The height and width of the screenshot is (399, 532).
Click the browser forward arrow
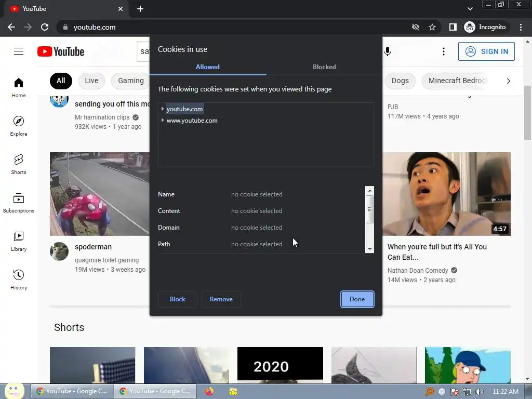click(28, 27)
